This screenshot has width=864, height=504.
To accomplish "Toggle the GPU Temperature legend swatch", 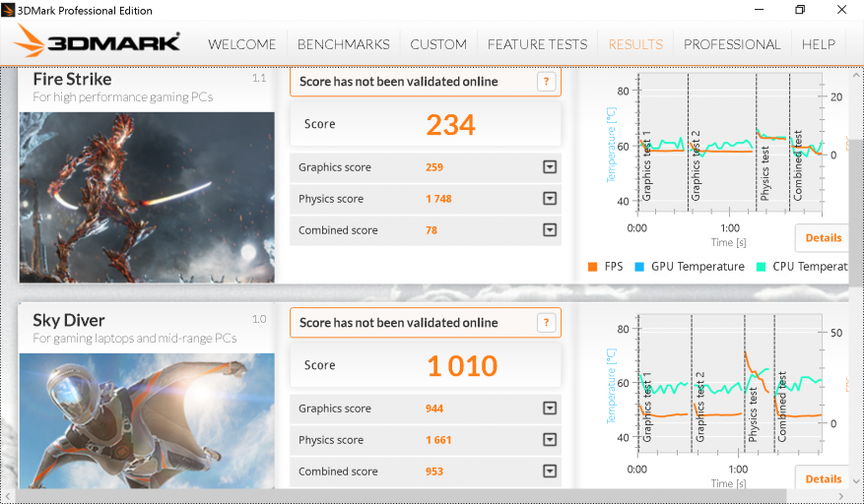I will coord(639,267).
